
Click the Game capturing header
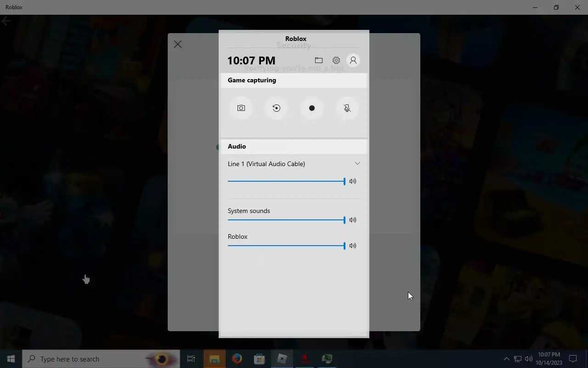(x=294, y=80)
